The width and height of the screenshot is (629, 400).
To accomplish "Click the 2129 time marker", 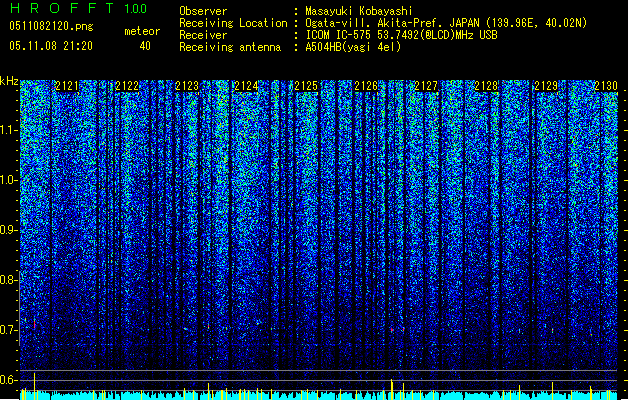I will (546, 86).
